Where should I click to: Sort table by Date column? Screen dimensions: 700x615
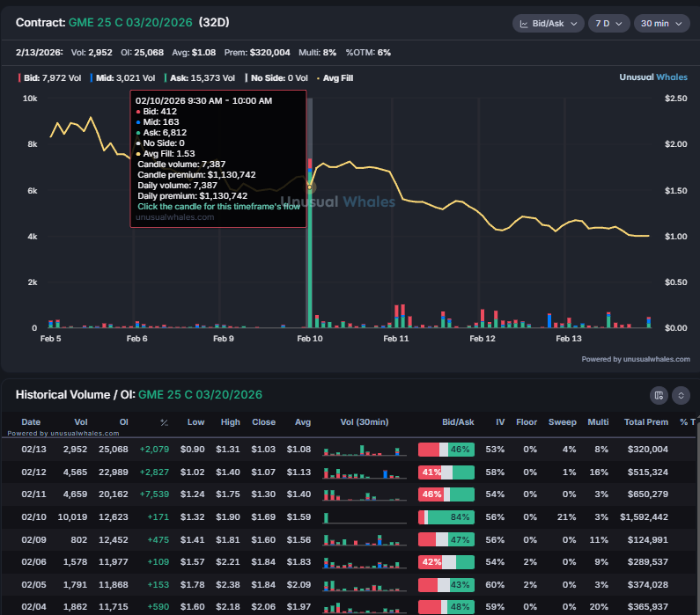(x=31, y=422)
